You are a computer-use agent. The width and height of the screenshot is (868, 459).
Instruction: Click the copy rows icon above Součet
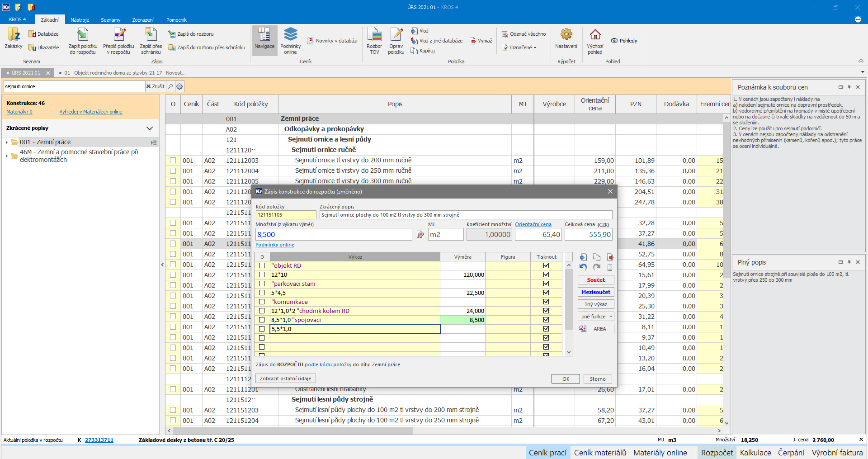click(x=597, y=257)
